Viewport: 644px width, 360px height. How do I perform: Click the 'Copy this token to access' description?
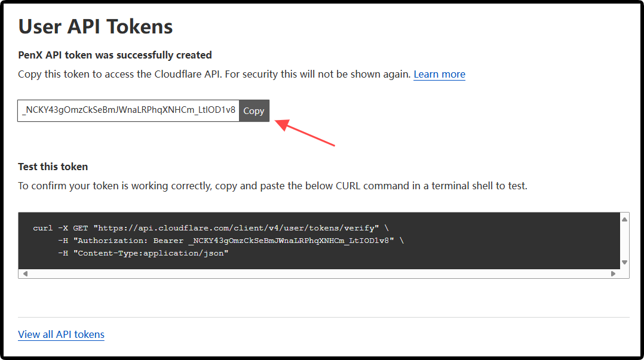[214, 74]
